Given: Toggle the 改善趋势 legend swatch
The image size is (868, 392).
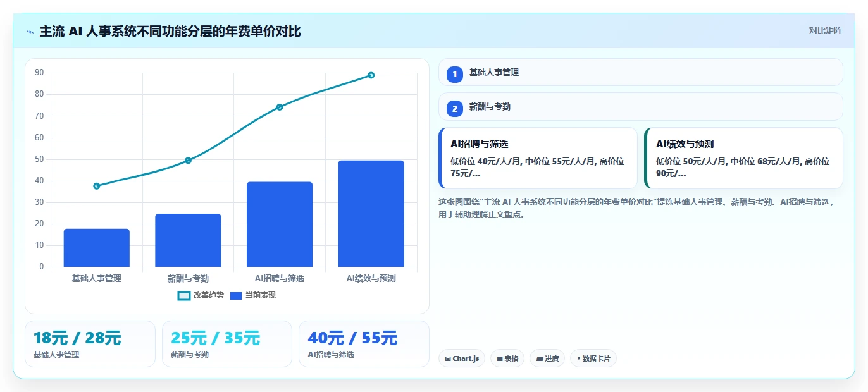Looking at the screenshot, I should point(184,295).
